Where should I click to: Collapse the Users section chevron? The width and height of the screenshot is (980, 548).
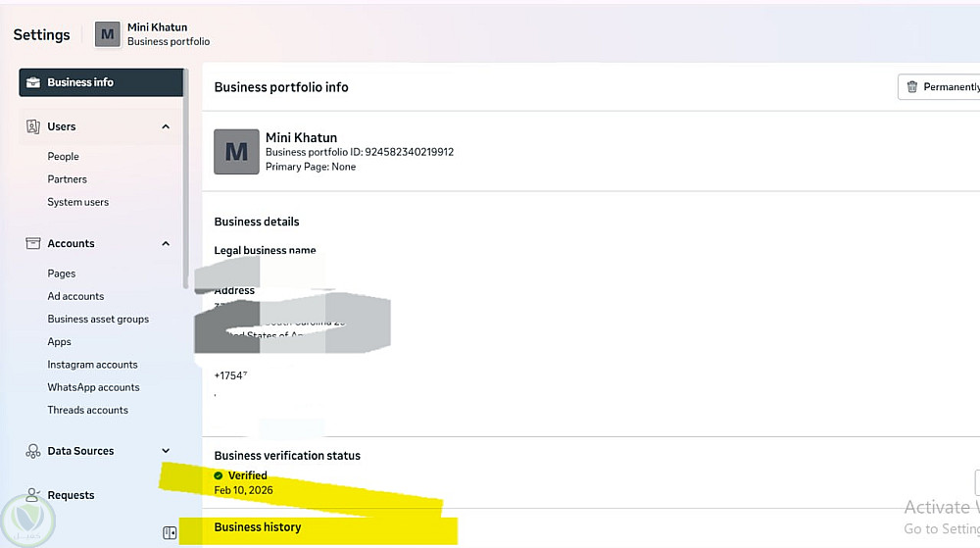click(166, 126)
